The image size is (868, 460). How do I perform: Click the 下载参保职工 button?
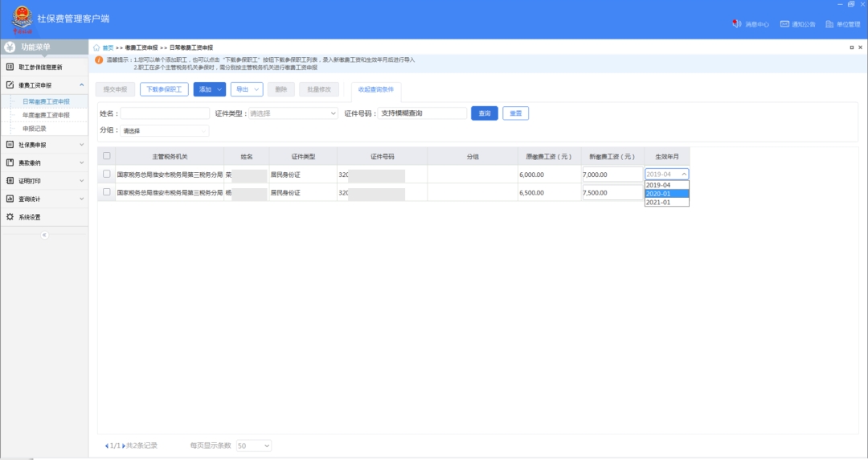coord(164,89)
